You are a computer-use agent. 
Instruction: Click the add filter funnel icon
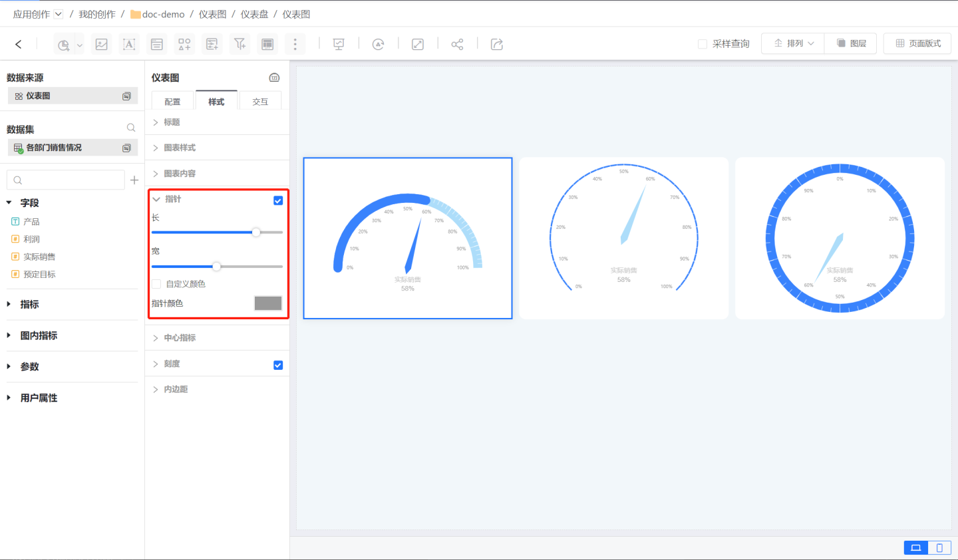click(x=239, y=45)
